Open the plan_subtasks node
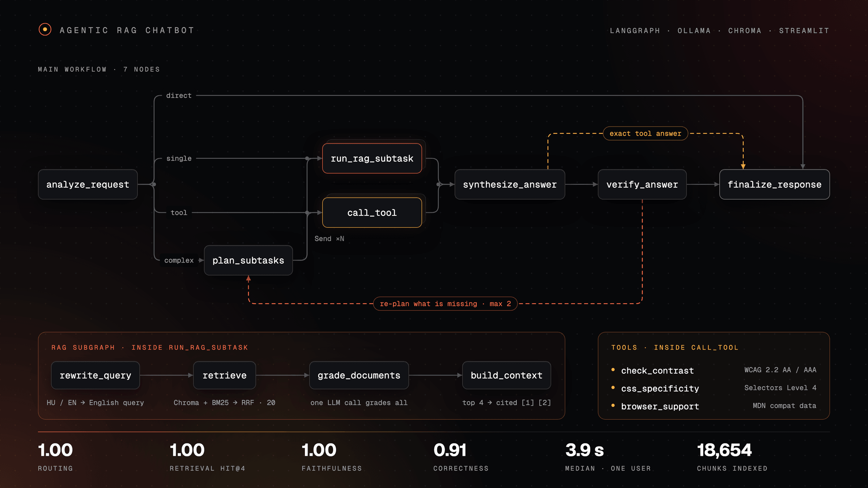The image size is (868, 488). (248, 260)
